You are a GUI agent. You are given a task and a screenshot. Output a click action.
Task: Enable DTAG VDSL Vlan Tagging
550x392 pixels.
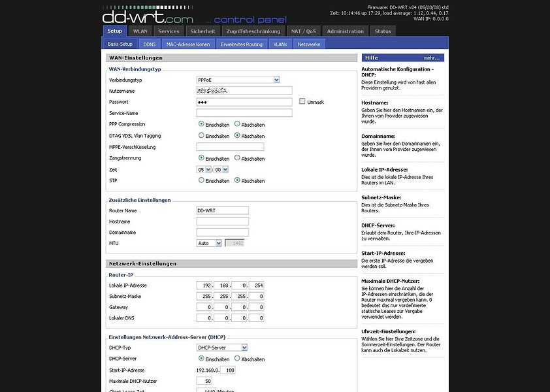(x=201, y=136)
